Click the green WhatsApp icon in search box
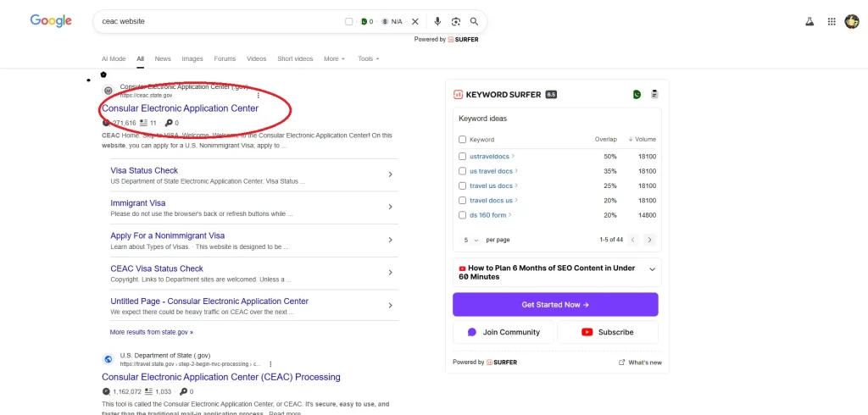This screenshot has height=415, width=868. pos(364,21)
